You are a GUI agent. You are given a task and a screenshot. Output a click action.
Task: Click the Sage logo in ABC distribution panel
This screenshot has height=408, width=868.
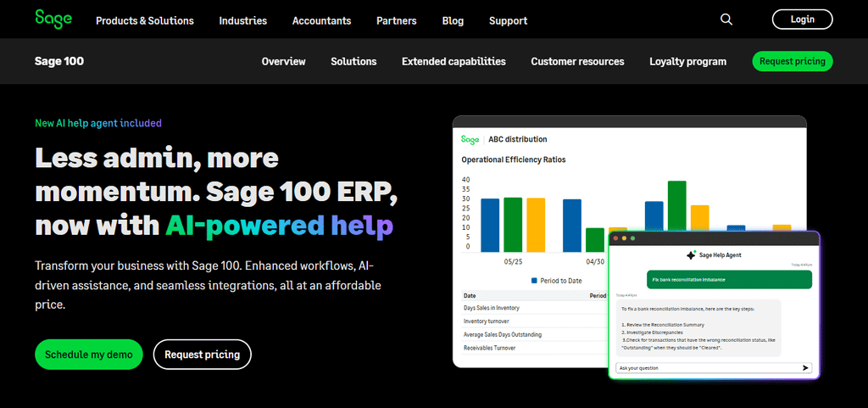[470, 139]
